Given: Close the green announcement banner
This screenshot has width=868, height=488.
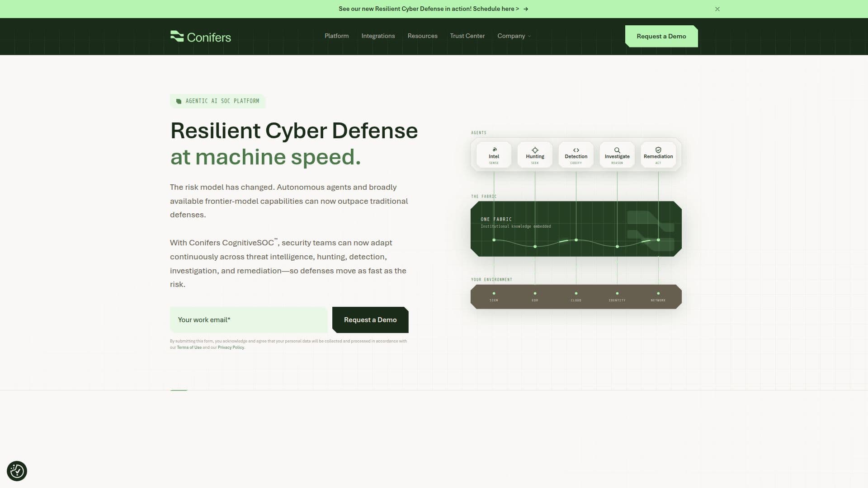Looking at the screenshot, I should click(717, 9).
